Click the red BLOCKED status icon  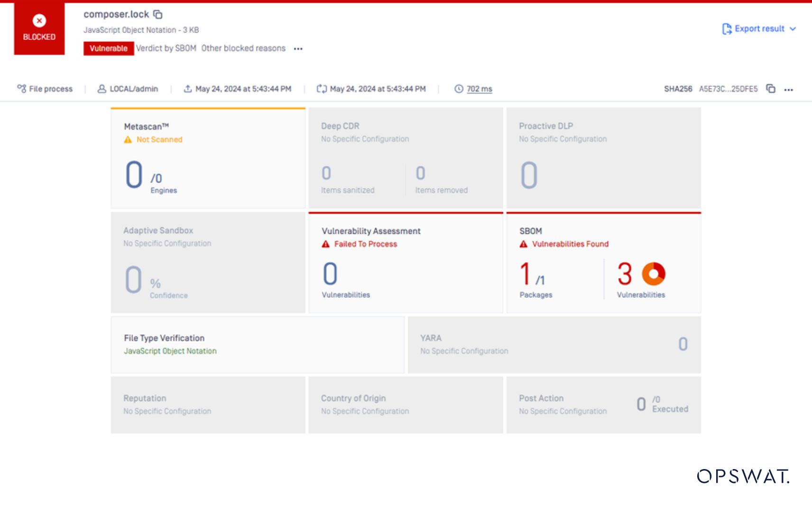[39, 21]
